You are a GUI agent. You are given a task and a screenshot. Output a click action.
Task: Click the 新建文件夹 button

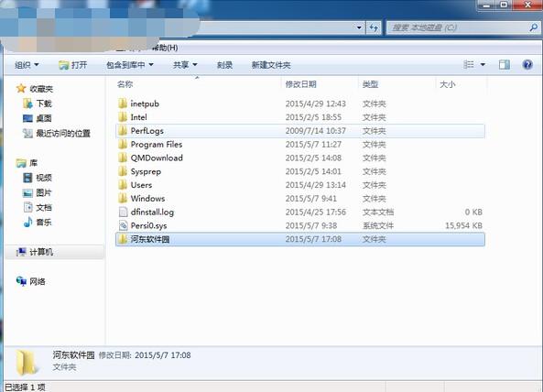tap(271, 65)
